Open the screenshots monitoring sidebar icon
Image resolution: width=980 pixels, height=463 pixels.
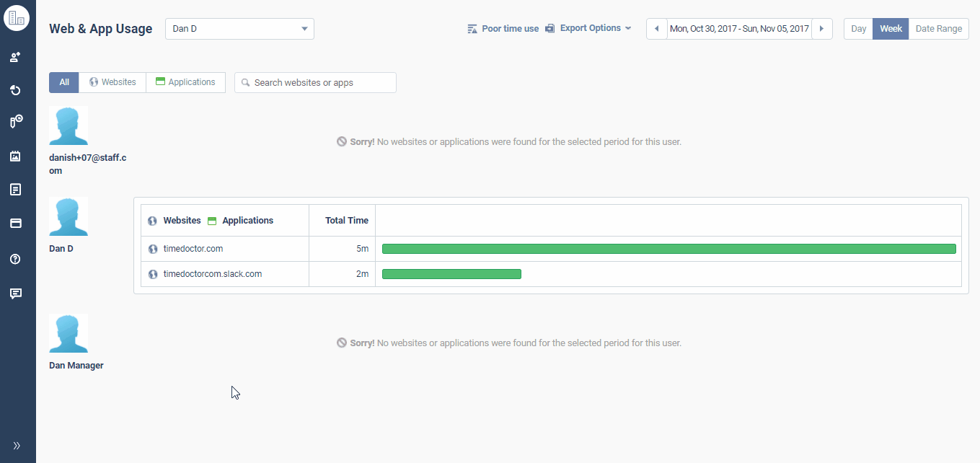click(16, 121)
